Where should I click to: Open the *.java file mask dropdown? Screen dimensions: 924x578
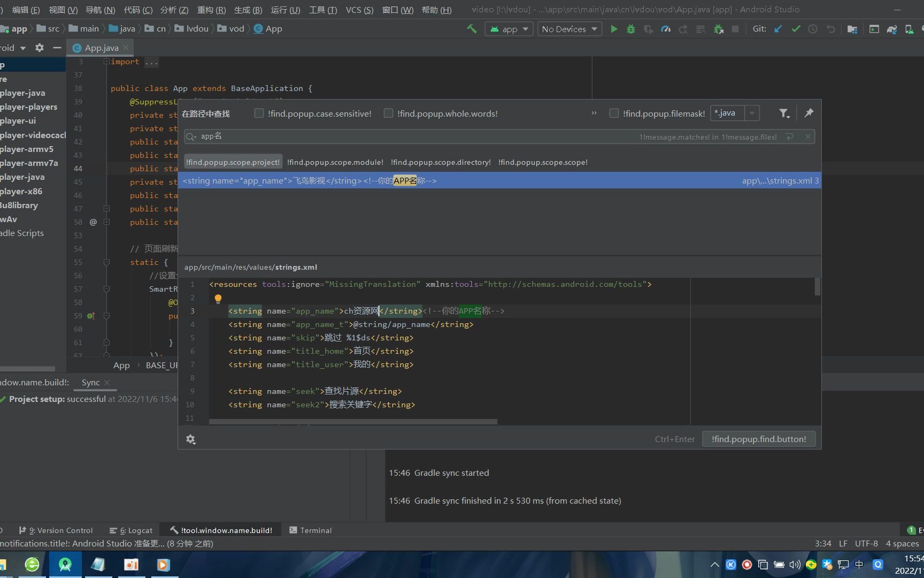(752, 113)
